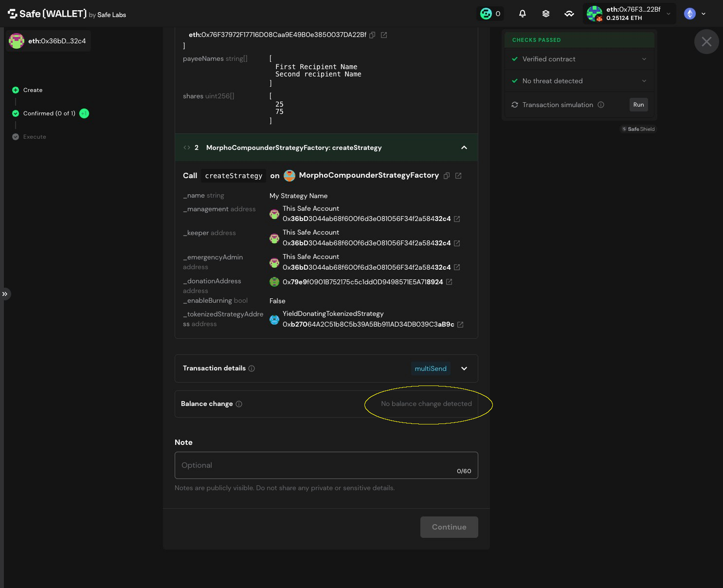Open the connected wallet dropdown
Screen dimensions: 723x588
630,14
